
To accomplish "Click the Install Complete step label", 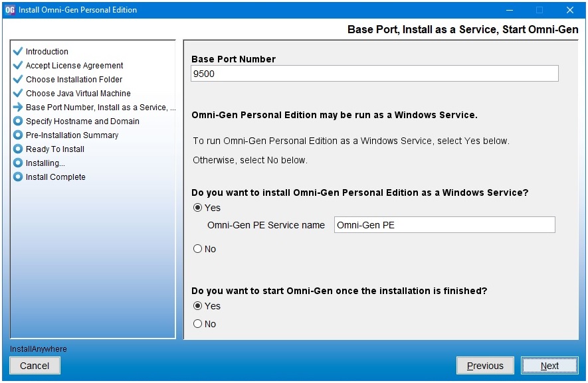I will pos(56,177).
